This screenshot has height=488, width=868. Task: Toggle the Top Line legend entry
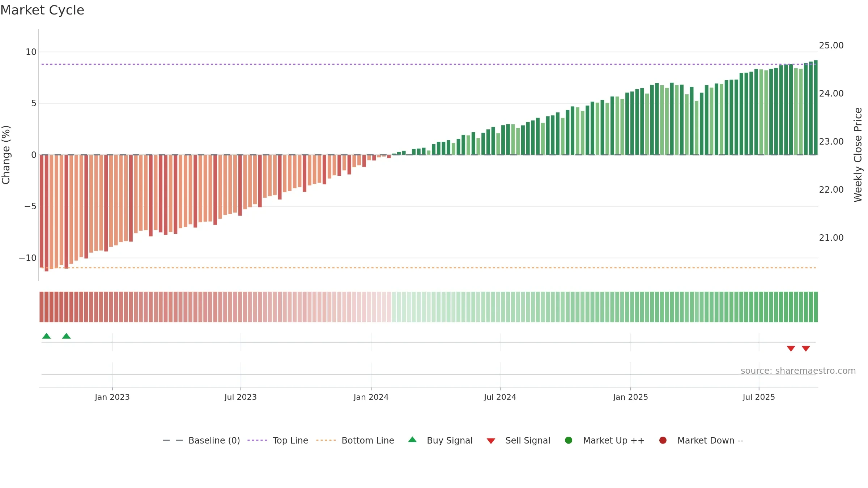tap(278, 440)
